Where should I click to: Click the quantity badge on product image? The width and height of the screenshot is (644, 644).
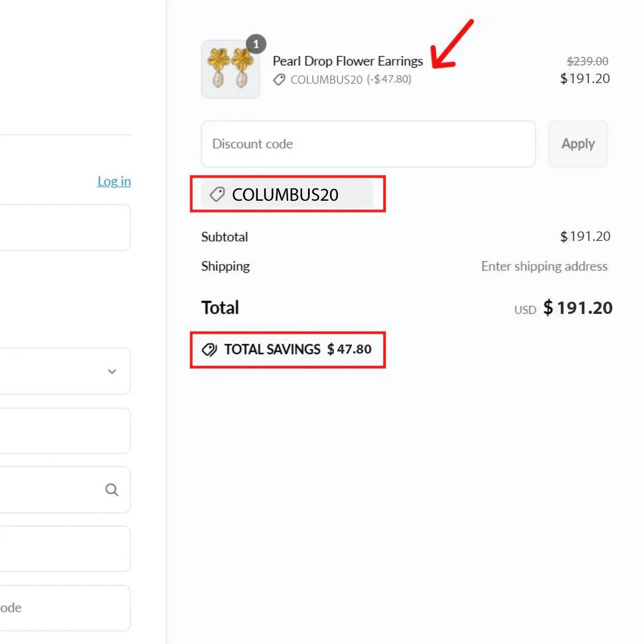click(256, 44)
